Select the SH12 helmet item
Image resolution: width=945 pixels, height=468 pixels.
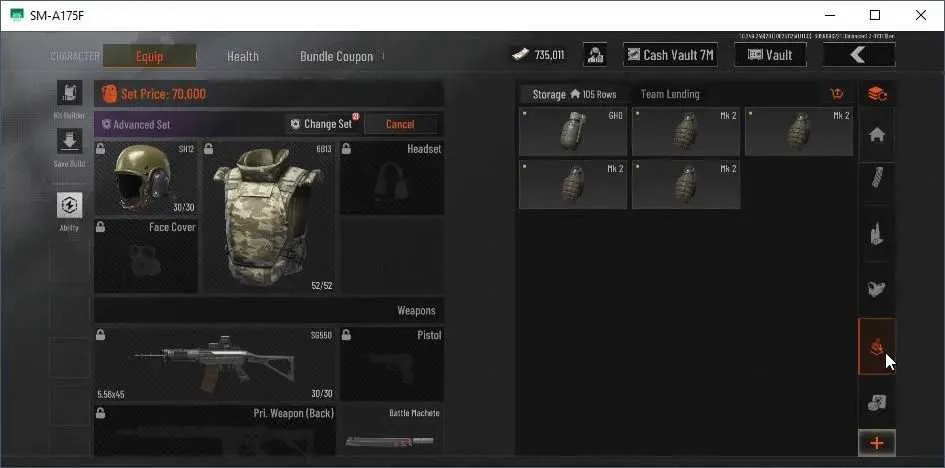[146, 178]
